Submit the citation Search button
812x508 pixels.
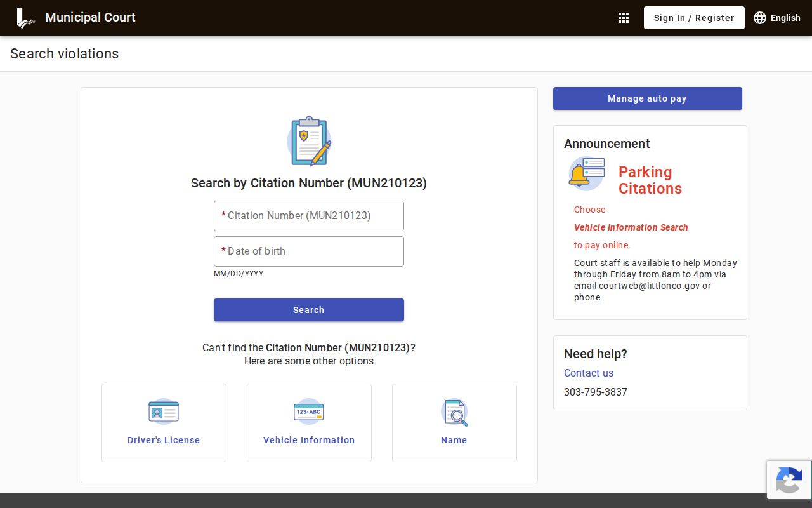[x=309, y=310]
